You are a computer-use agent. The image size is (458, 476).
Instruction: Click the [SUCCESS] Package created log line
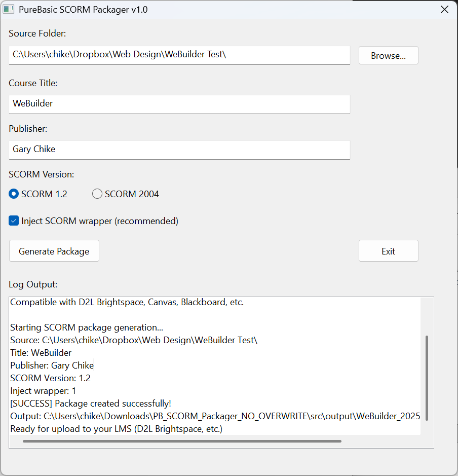tap(91, 404)
